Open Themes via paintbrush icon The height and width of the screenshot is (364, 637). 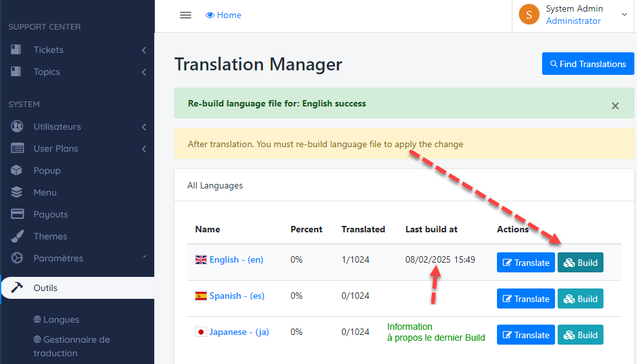[17, 236]
